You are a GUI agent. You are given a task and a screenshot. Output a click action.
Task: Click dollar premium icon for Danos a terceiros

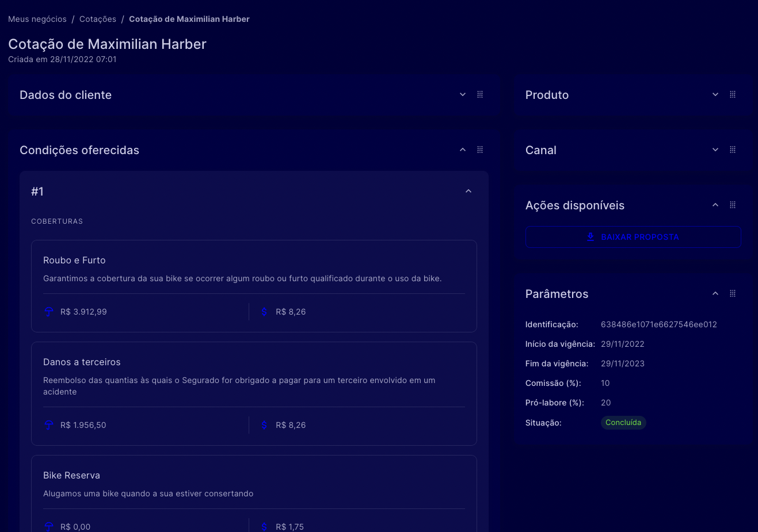264,425
